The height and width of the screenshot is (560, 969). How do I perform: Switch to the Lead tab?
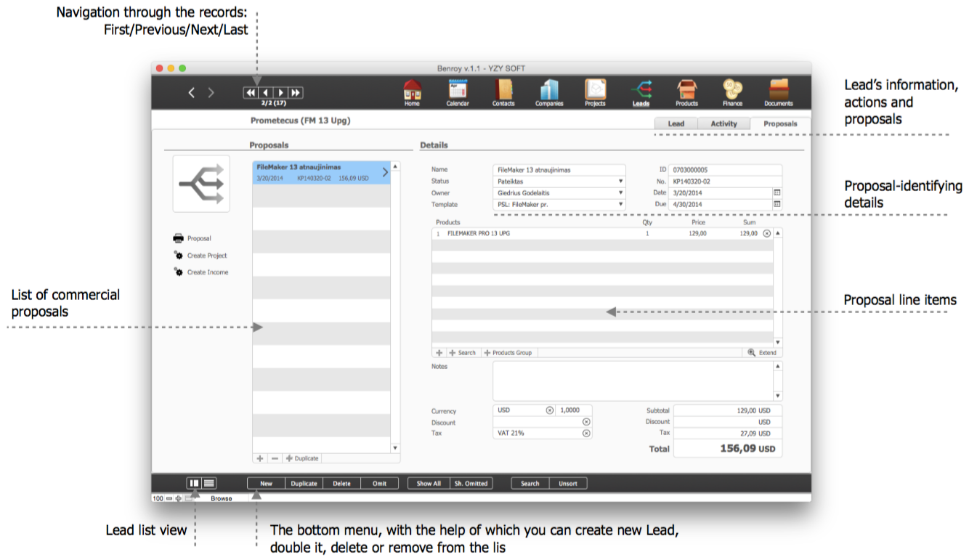(676, 123)
